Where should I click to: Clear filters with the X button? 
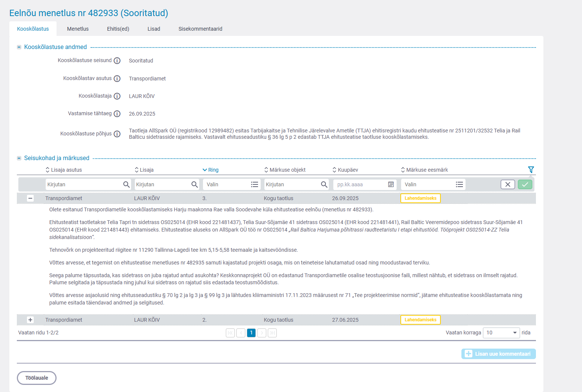[x=507, y=184]
